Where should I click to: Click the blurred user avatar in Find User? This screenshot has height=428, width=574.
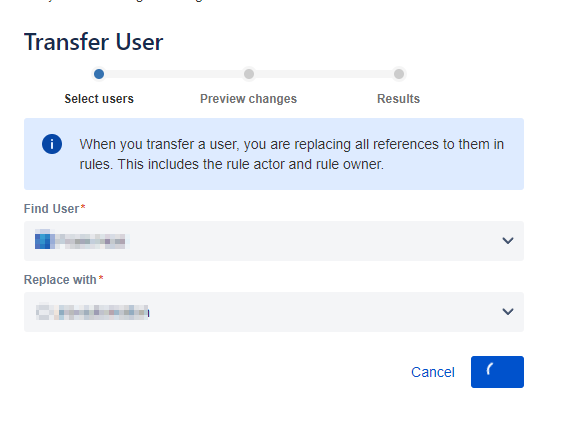tap(43, 241)
